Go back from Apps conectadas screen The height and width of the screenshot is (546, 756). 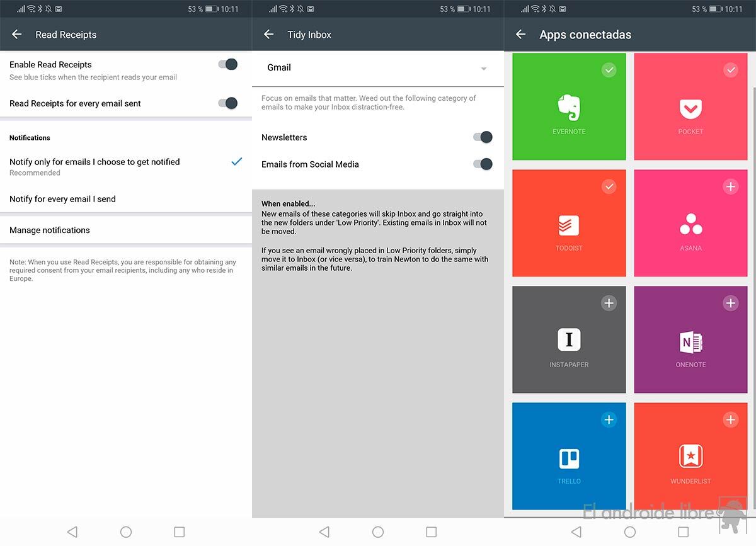tap(520, 35)
